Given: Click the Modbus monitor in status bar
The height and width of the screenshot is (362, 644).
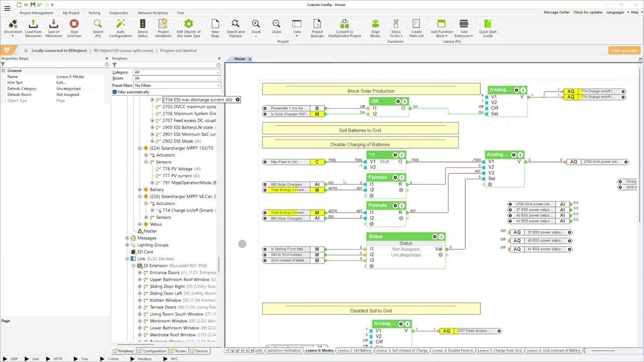Looking at the screenshot, I should (141, 359).
